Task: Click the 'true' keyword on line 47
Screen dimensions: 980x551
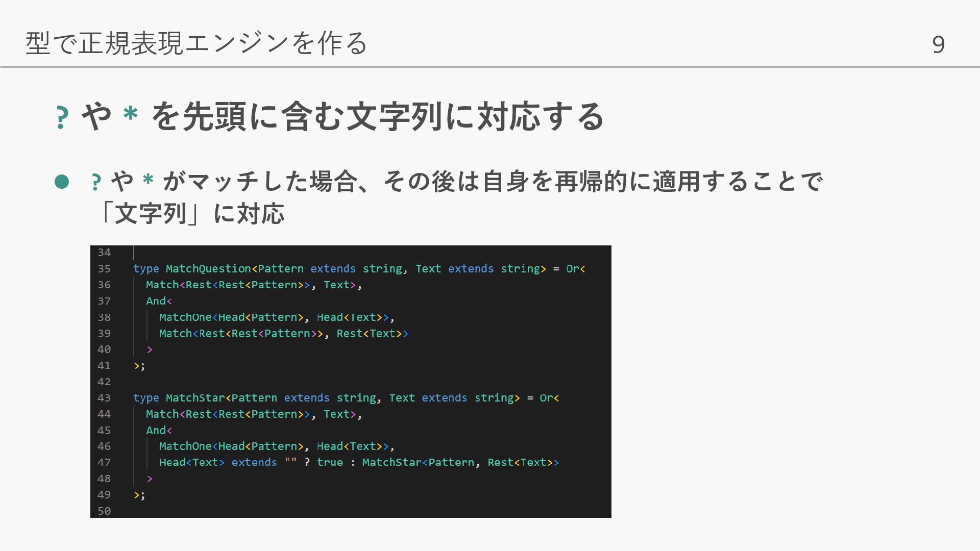Action: [330, 463]
